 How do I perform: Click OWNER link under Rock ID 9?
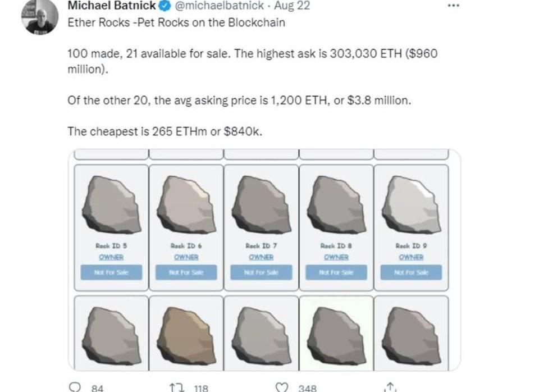pyautogui.click(x=411, y=257)
